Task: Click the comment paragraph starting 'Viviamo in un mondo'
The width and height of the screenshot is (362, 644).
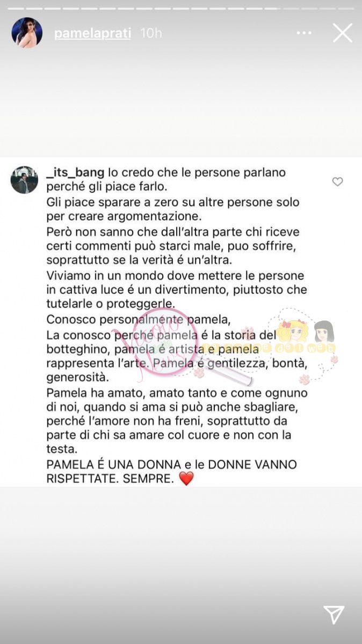Action: coord(176,290)
